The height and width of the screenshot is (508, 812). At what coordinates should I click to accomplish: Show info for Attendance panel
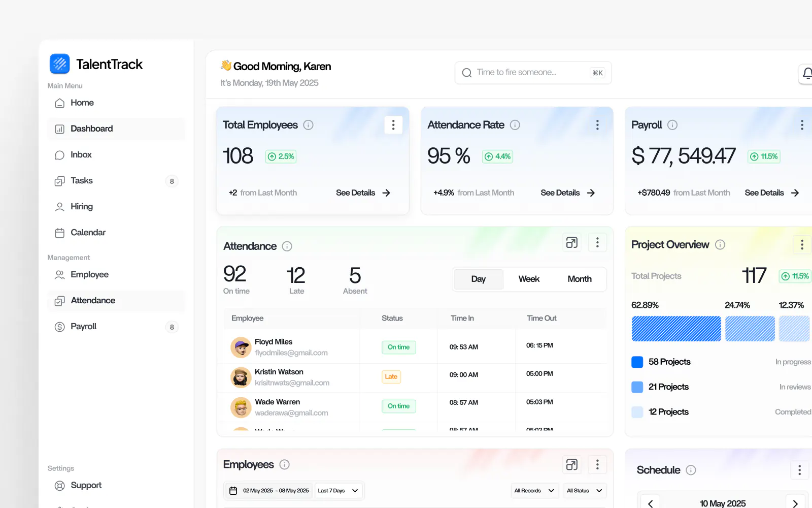[x=287, y=246]
